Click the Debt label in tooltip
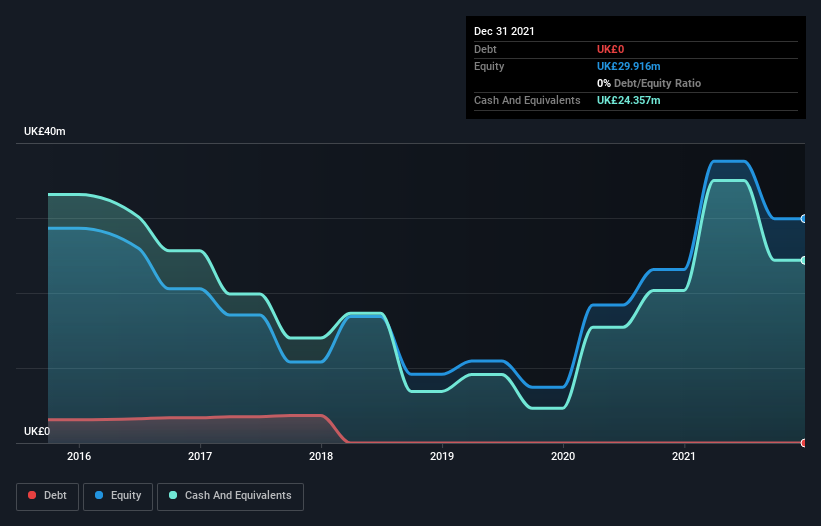Screen dimensions: 821x526 point(485,49)
